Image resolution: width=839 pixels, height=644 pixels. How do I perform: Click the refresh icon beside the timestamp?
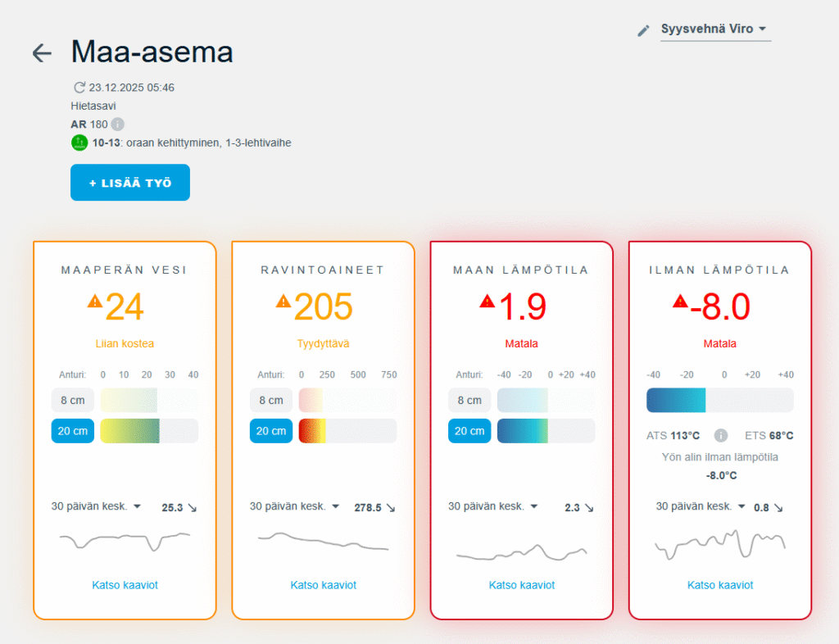[x=79, y=88]
